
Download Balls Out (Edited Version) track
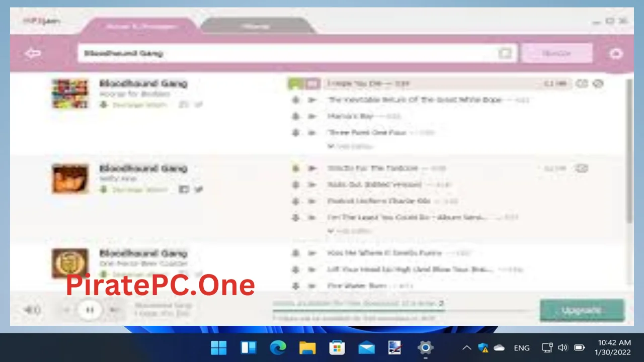tap(295, 185)
